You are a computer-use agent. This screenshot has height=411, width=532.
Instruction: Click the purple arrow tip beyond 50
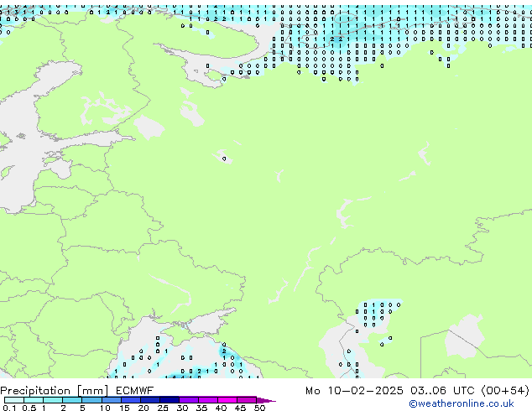pos(266,400)
